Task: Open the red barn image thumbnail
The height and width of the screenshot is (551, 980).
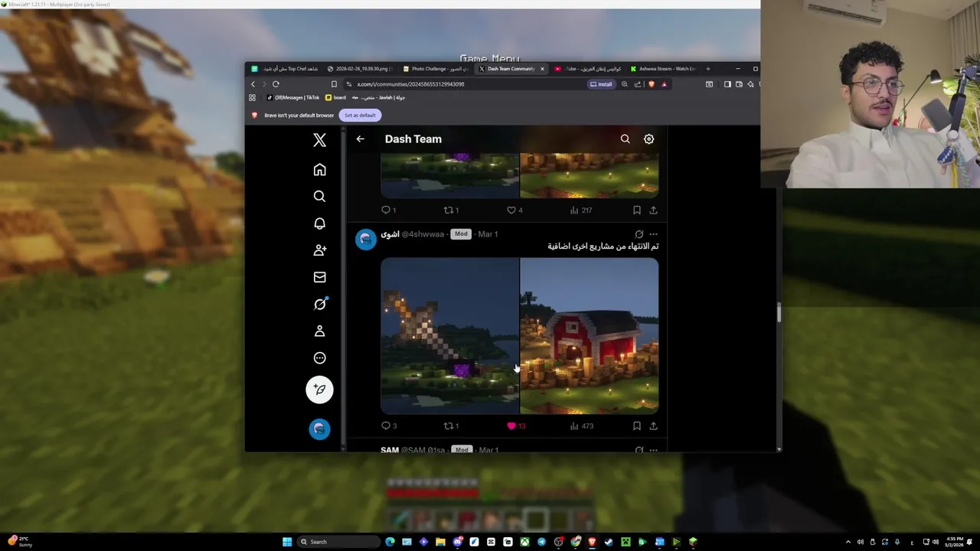Action: (x=590, y=336)
